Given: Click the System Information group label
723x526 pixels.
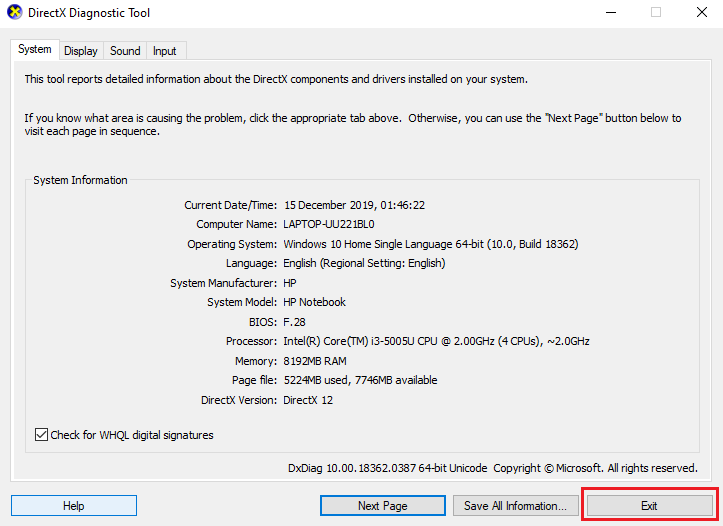Looking at the screenshot, I should 80,180.
